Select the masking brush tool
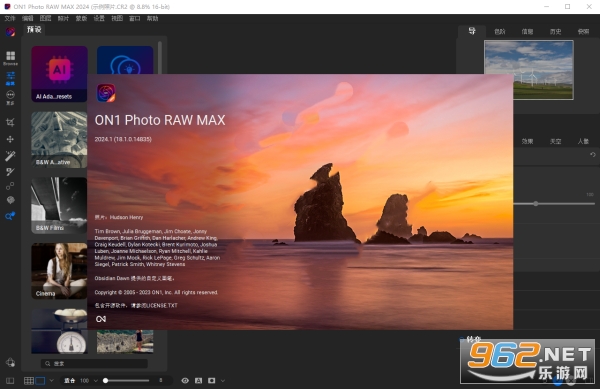 tap(10, 171)
